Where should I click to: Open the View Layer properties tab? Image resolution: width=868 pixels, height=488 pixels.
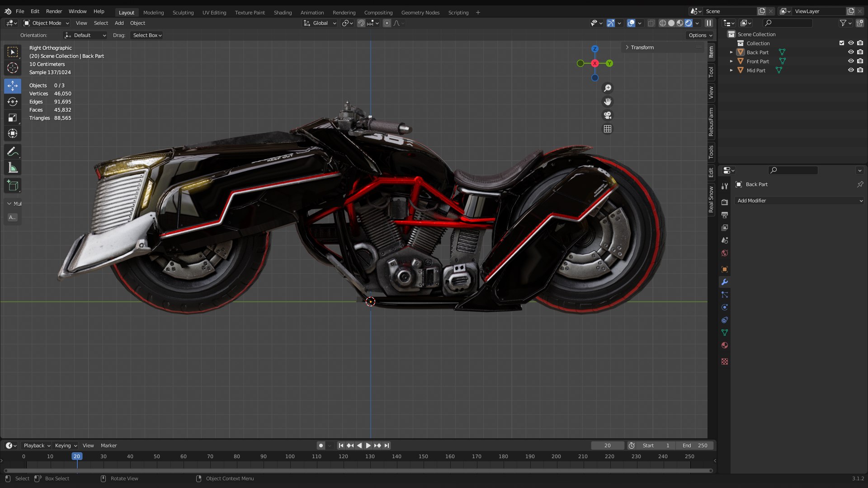[x=725, y=227]
